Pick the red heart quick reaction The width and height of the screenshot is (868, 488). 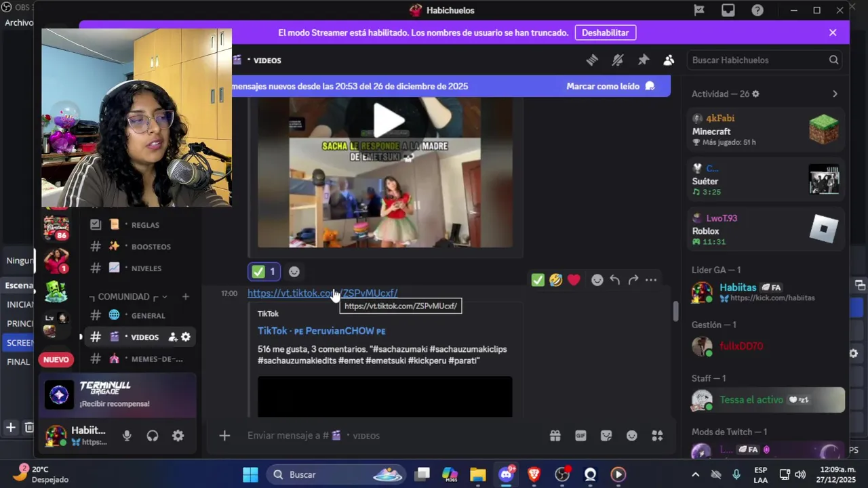tap(574, 280)
